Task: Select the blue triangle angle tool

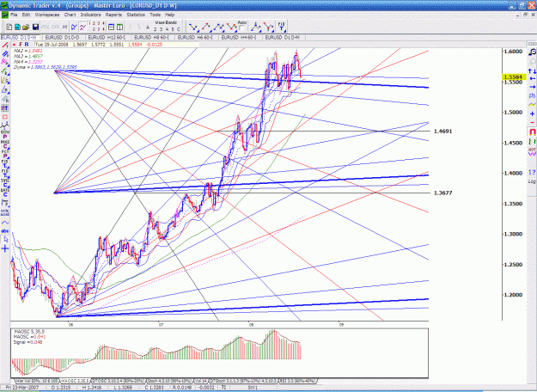Action: coord(5,89)
